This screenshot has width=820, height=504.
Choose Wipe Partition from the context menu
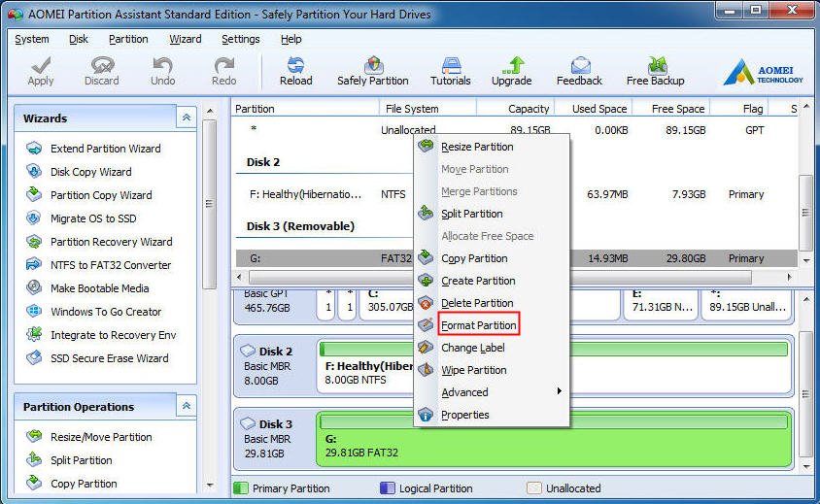pos(492,370)
